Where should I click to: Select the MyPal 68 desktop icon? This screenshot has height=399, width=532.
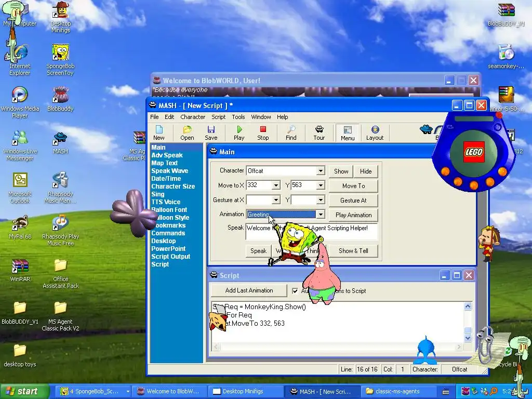[x=20, y=227]
